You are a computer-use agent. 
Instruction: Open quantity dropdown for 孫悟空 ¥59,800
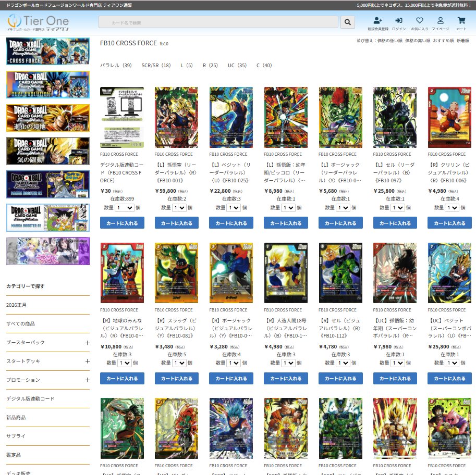[x=179, y=208]
